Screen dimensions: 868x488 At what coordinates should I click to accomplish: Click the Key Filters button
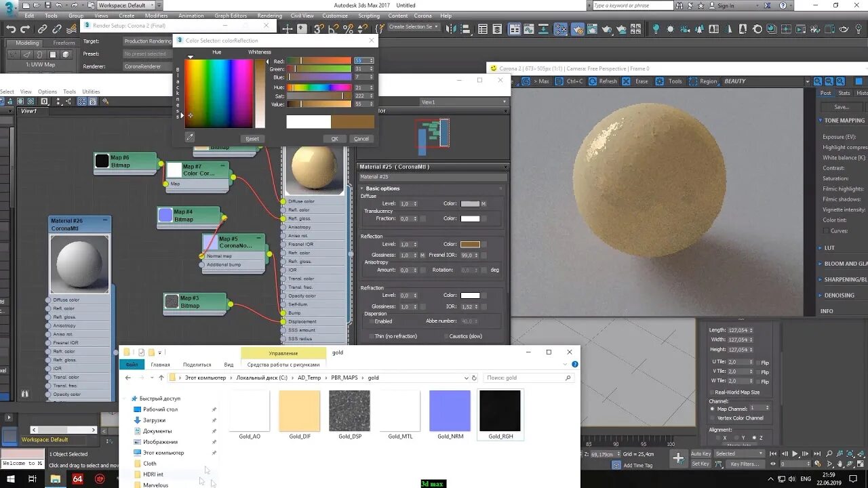tap(745, 464)
